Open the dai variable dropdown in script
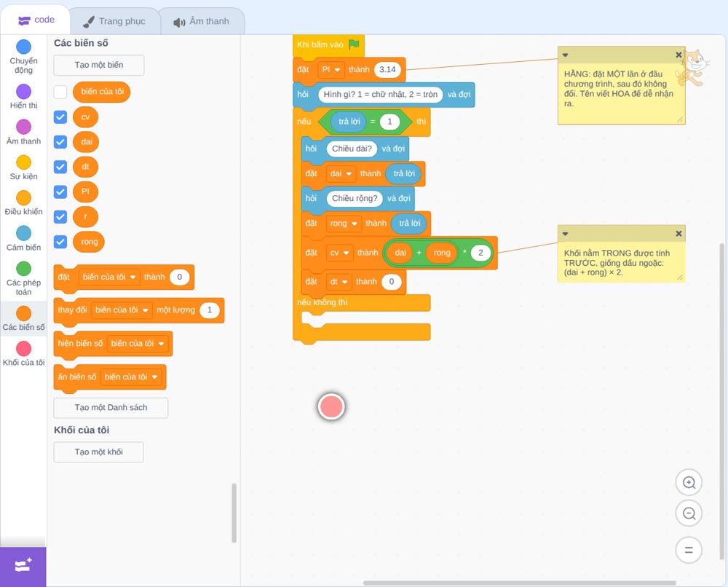The image size is (728, 587). click(x=341, y=173)
